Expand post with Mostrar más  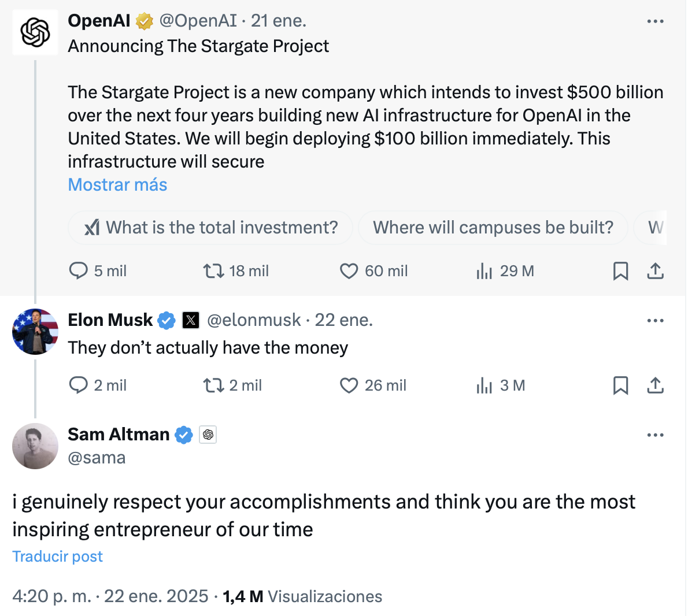(x=117, y=185)
